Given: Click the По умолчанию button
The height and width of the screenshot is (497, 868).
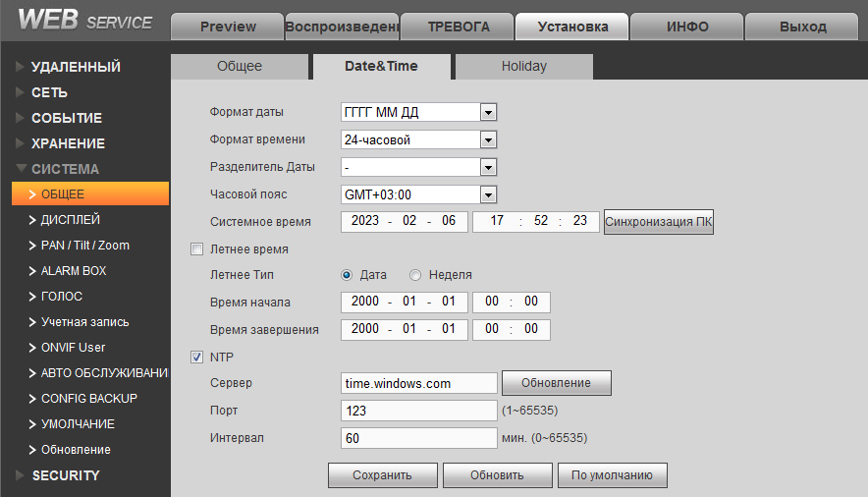Looking at the screenshot, I should click(x=613, y=475).
